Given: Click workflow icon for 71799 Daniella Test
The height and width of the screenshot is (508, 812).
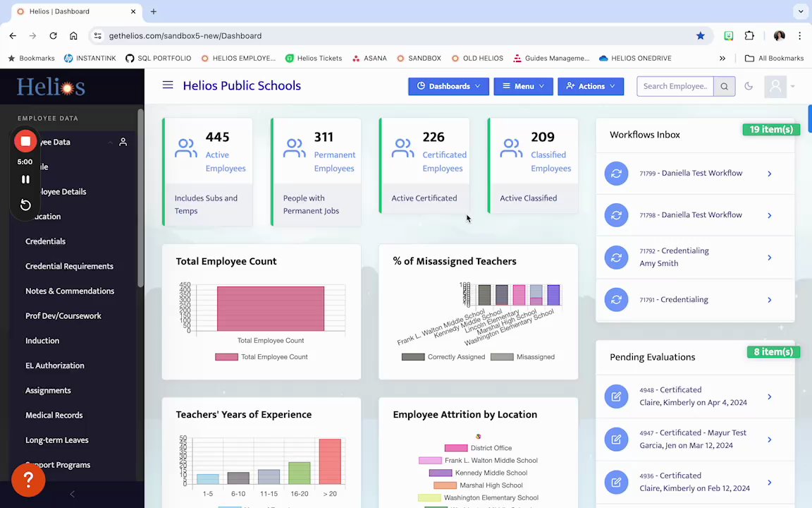Looking at the screenshot, I should [x=616, y=174].
